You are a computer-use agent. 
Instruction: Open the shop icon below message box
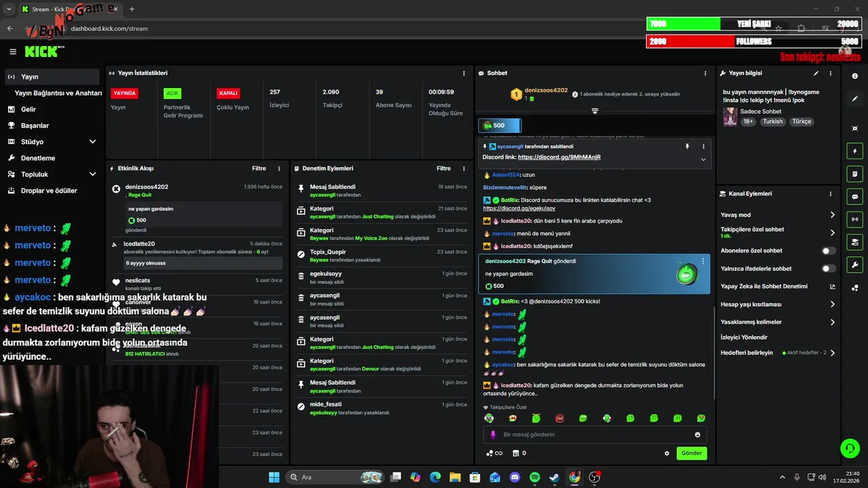click(x=515, y=453)
